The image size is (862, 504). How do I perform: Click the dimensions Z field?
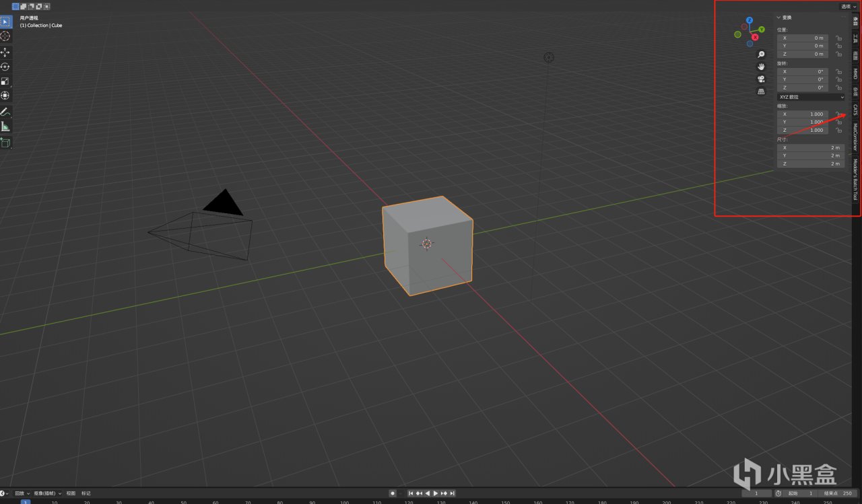click(x=811, y=164)
